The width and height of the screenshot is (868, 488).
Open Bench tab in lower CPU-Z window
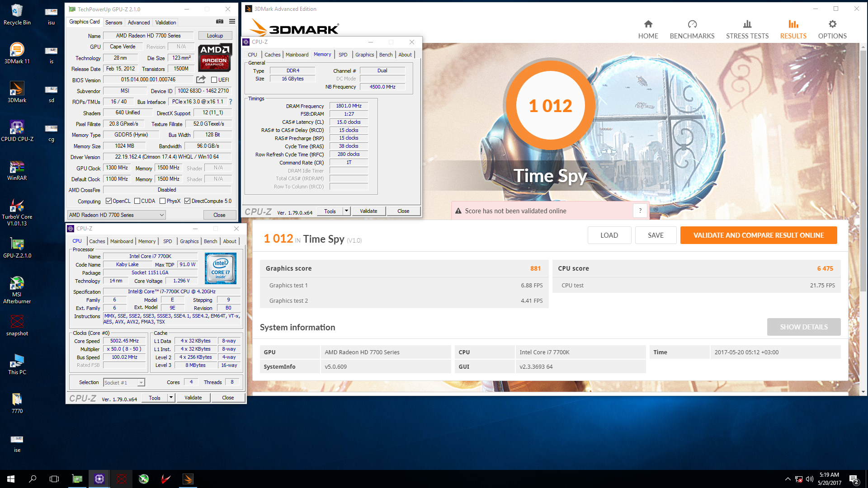[210, 241]
